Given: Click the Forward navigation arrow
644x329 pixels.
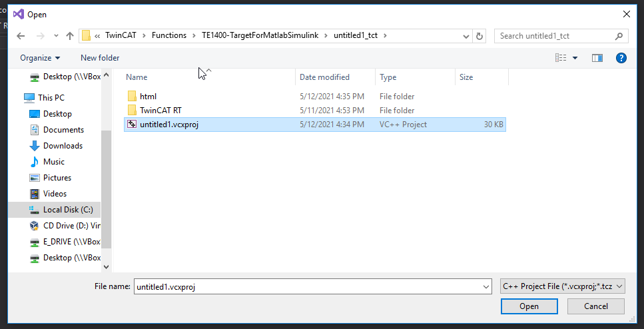Looking at the screenshot, I should coord(40,36).
